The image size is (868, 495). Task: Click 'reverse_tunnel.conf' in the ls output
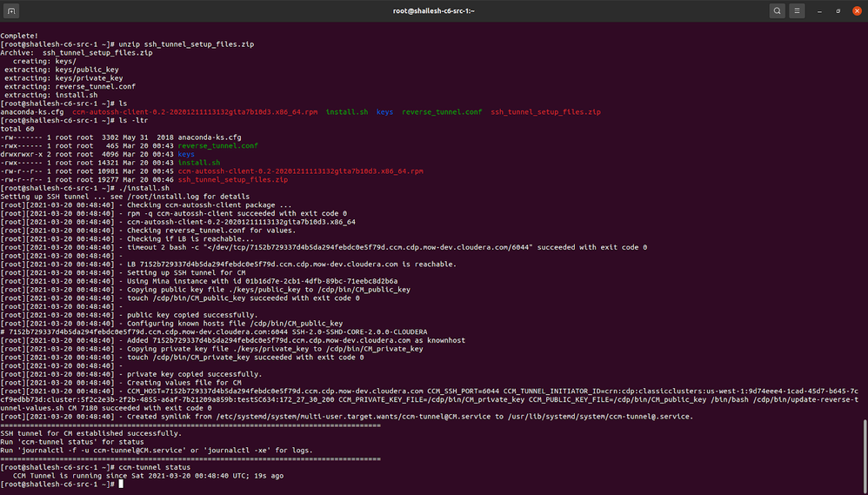(442, 112)
